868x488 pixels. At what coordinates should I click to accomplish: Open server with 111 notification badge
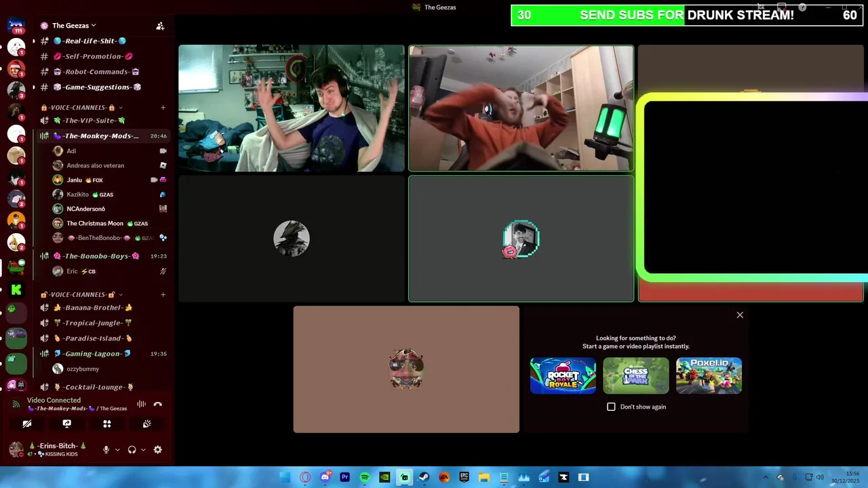click(16, 27)
